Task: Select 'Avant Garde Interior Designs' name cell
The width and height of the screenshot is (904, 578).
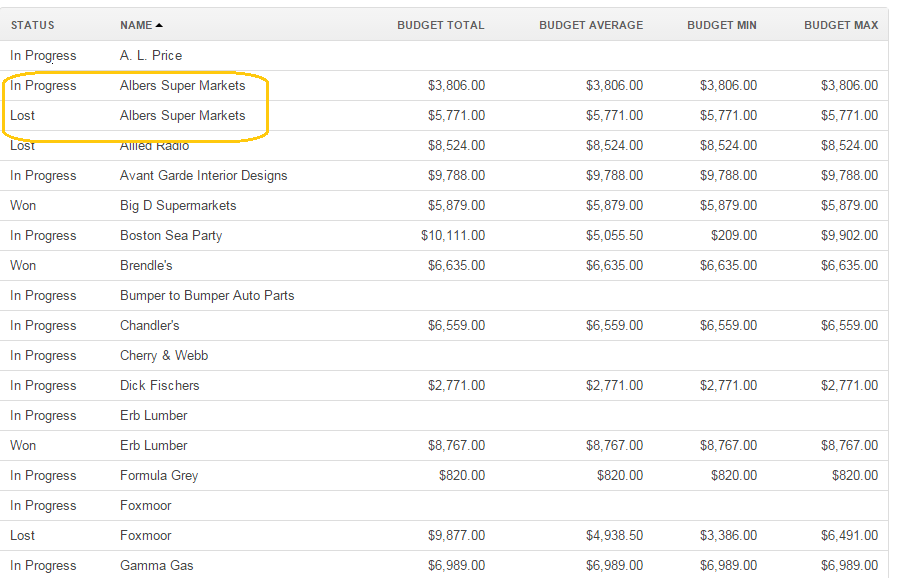Action: click(204, 175)
